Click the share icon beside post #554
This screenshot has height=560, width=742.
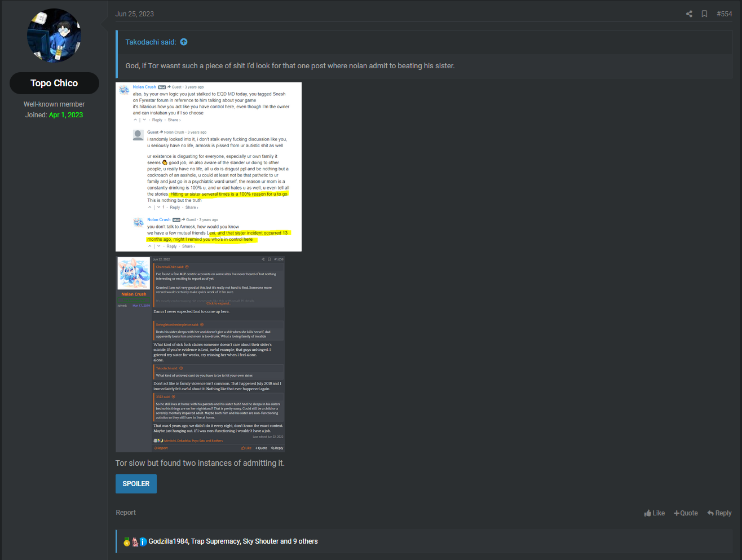pyautogui.click(x=689, y=14)
